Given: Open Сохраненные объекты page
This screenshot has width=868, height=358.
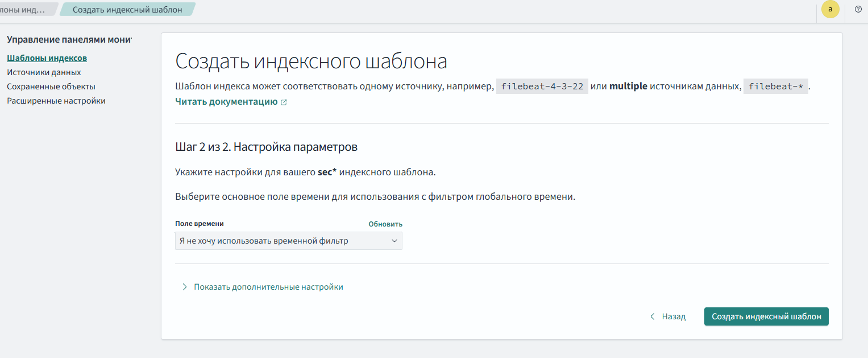Looking at the screenshot, I should click(51, 87).
